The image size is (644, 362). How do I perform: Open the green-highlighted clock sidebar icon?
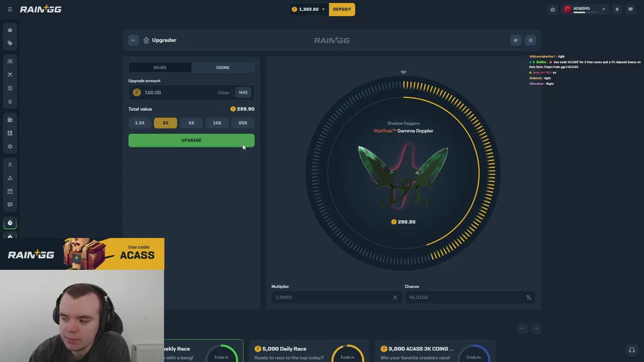(x=10, y=223)
